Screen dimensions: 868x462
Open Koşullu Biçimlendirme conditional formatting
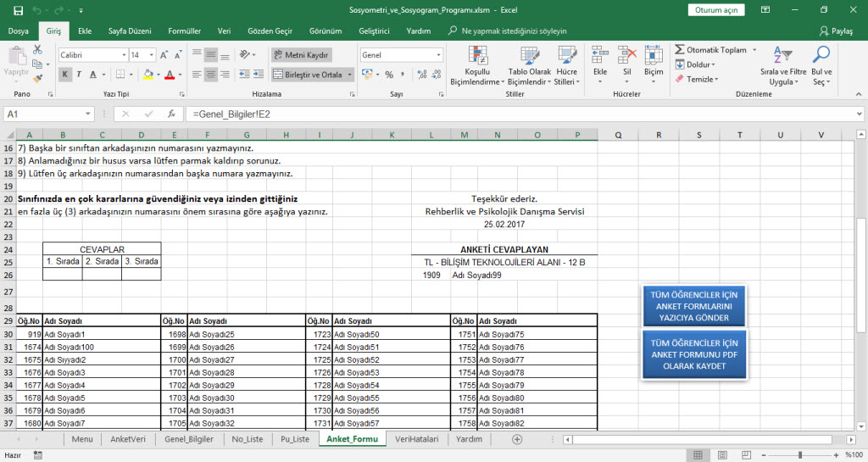(x=476, y=65)
